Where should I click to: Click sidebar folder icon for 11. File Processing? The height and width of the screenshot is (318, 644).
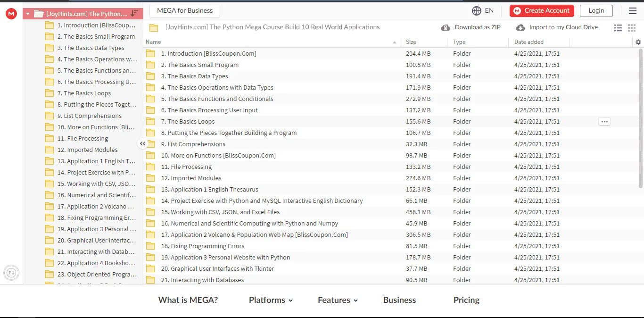50,138
